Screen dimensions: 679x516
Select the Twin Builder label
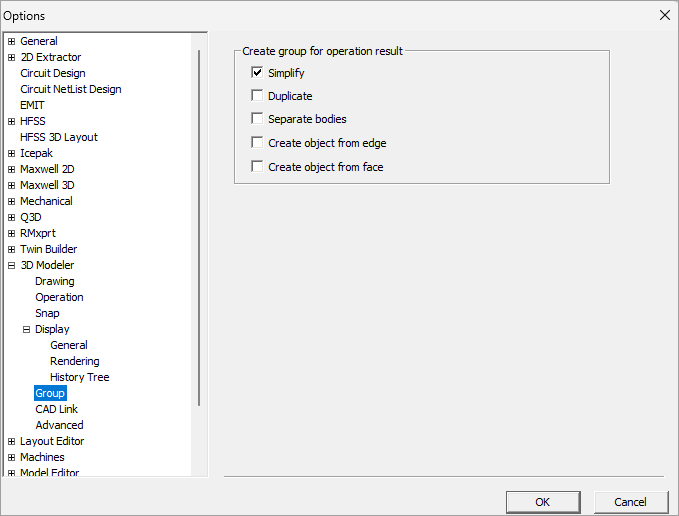(48, 249)
